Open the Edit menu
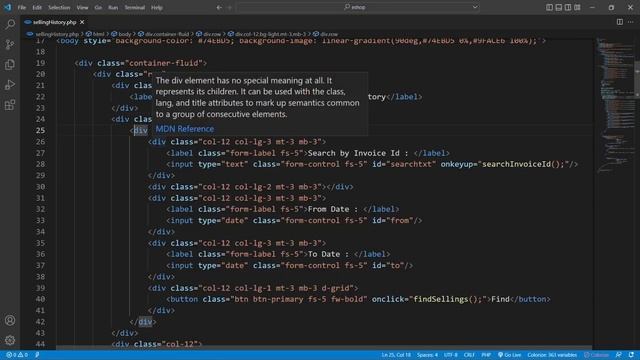The image size is (640, 360). tap(37, 7)
